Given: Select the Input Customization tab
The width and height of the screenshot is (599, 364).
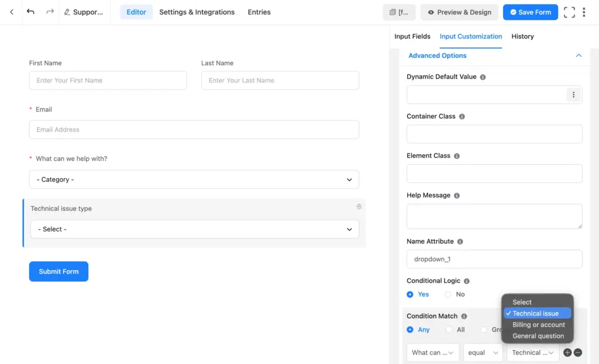Looking at the screenshot, I should click(471, 37).
